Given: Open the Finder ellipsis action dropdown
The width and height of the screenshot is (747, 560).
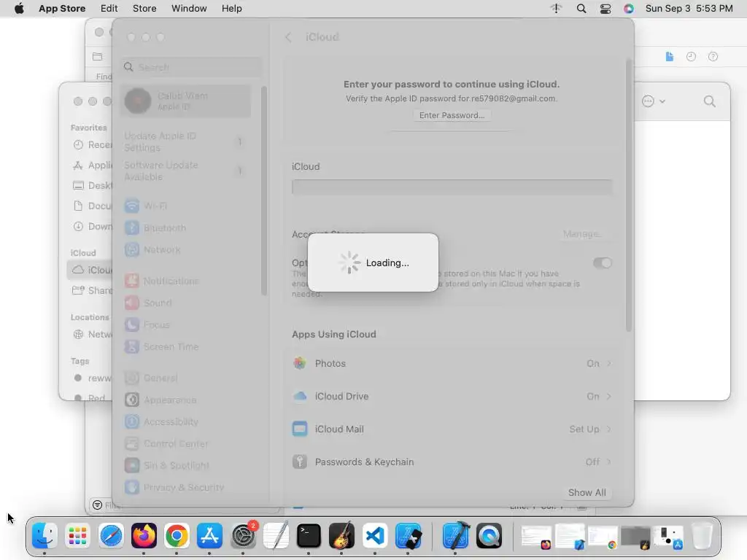Looking at the screenshot, I should (653, 101).
